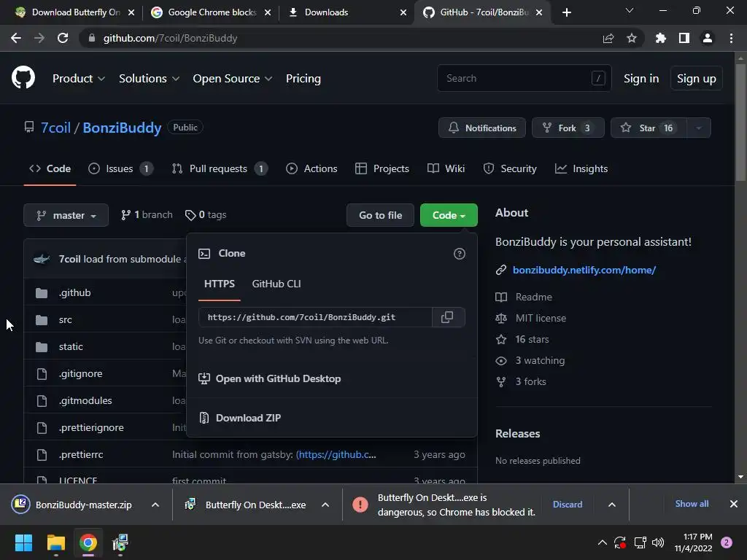Select GitHub CLI clone tab
747x560 pixels.
pyautogui.click(x=276, y=284)
